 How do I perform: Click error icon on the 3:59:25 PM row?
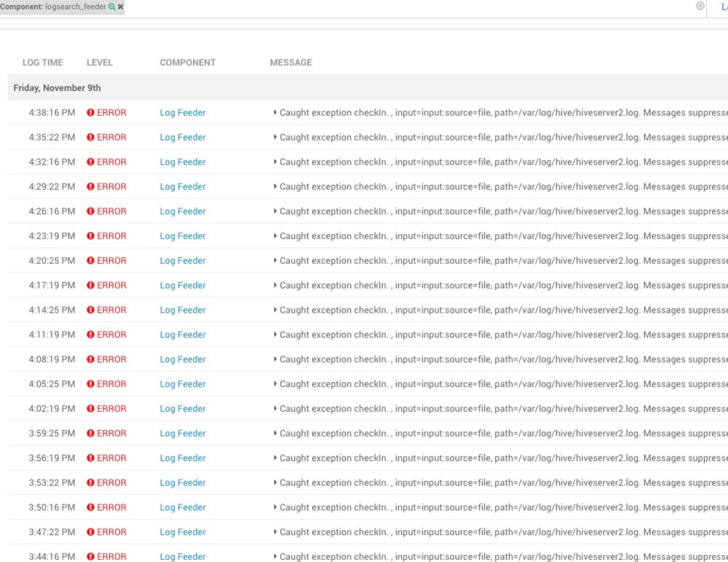90,433
